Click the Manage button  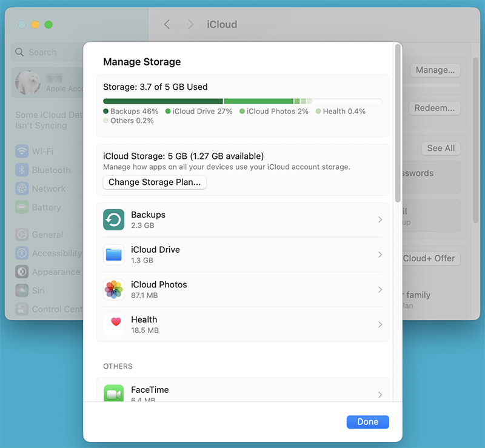click(x=435, y=70)
